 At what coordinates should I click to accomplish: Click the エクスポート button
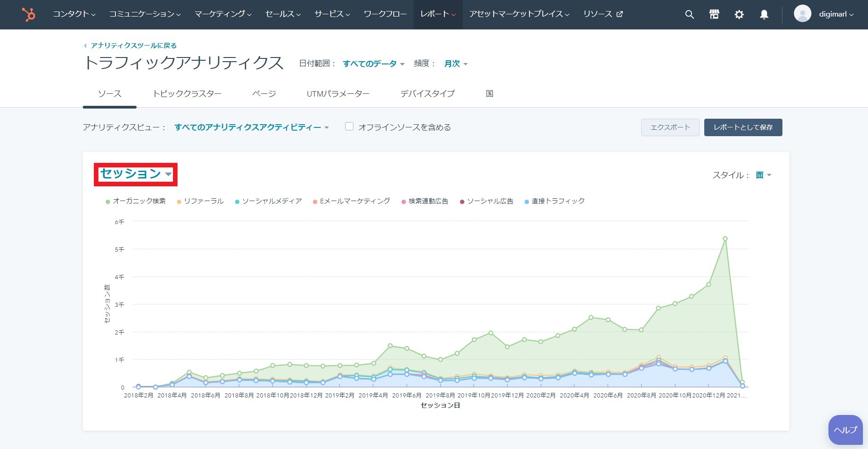click(x=670, y=127)
